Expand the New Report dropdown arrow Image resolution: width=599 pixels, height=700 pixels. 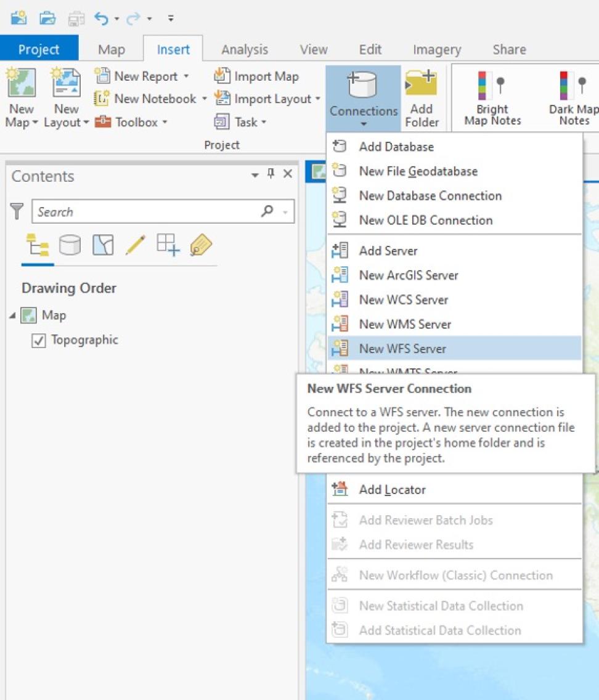[x=186, y=76]
